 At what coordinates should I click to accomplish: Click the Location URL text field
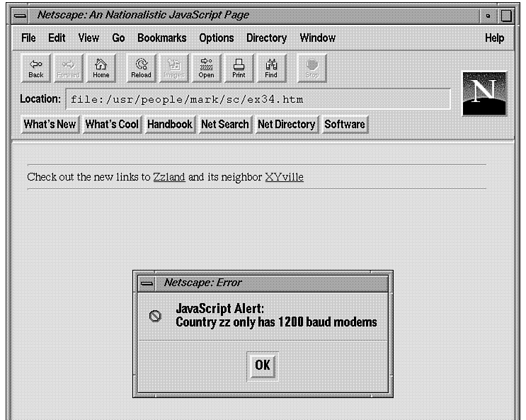(258, 100)
